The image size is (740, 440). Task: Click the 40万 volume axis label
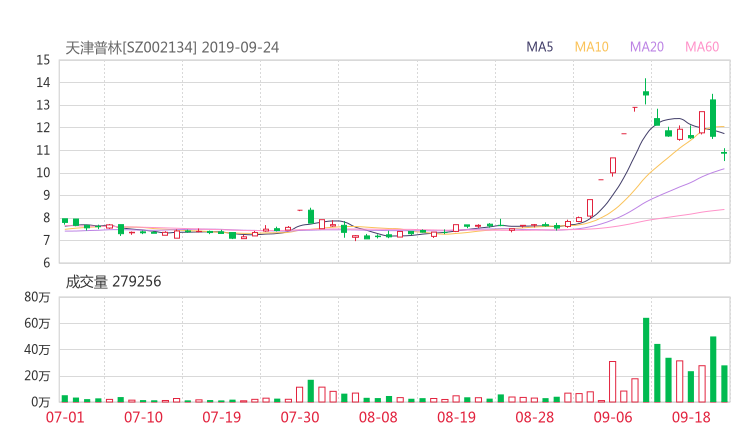37,350
